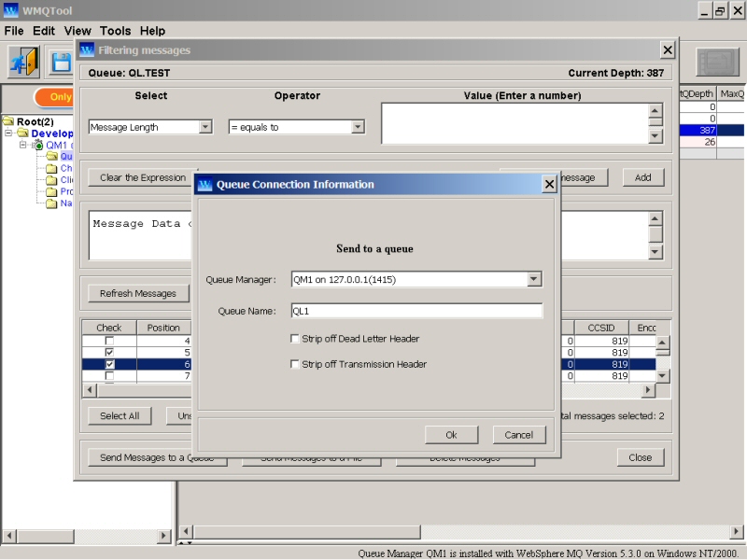The width and height of the screenshot is (747, 560).
Task: Click messages table scroll down arrow
Action: click(662, 376)
